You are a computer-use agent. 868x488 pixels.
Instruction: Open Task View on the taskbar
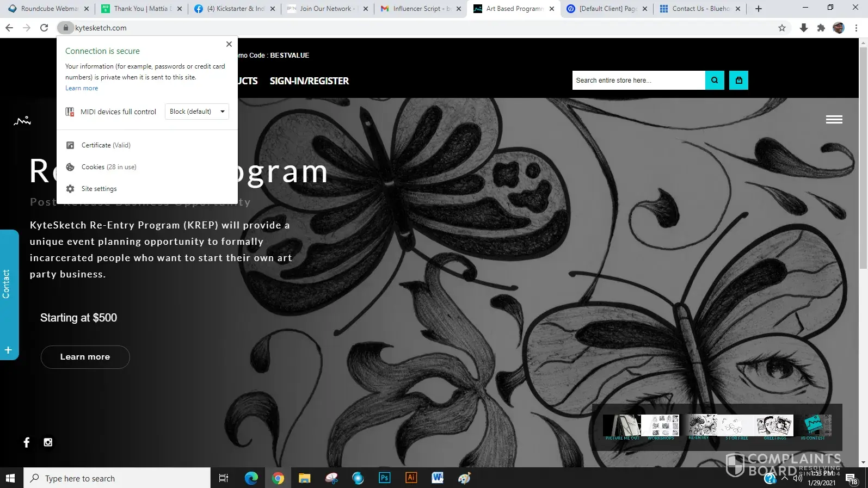point(224,478)
